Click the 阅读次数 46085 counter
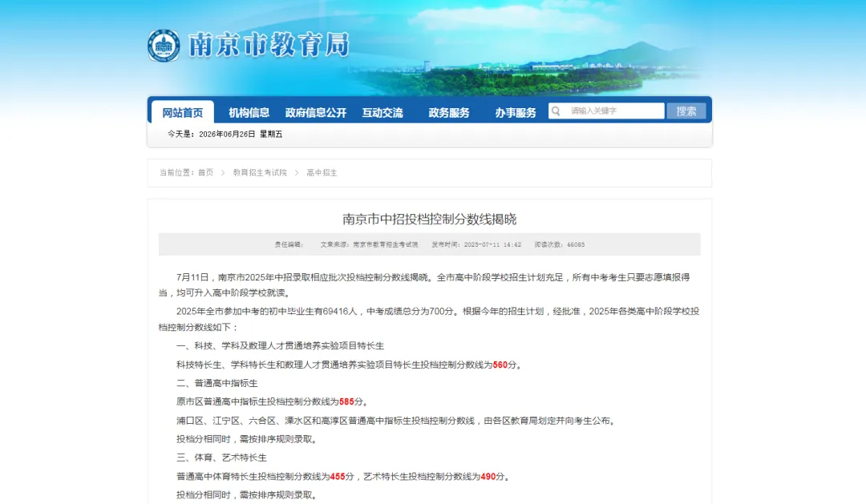 click(x=560, y=244)
